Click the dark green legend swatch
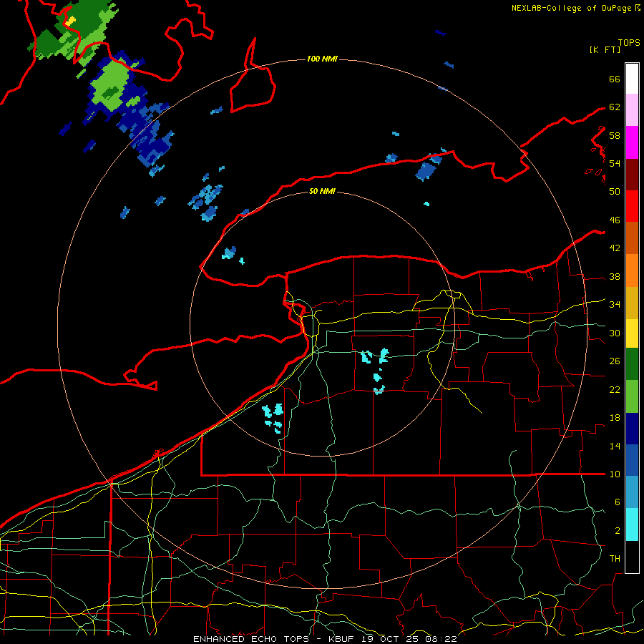 [632, 364]
